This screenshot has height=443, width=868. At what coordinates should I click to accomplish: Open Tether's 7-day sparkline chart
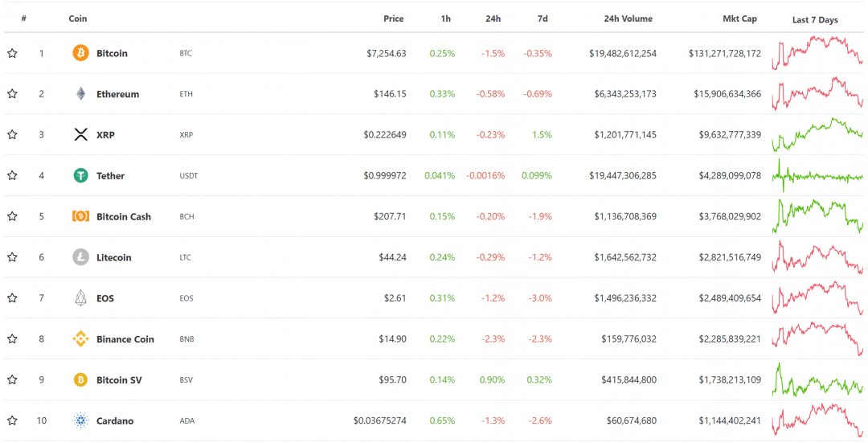tap(817, 175)
